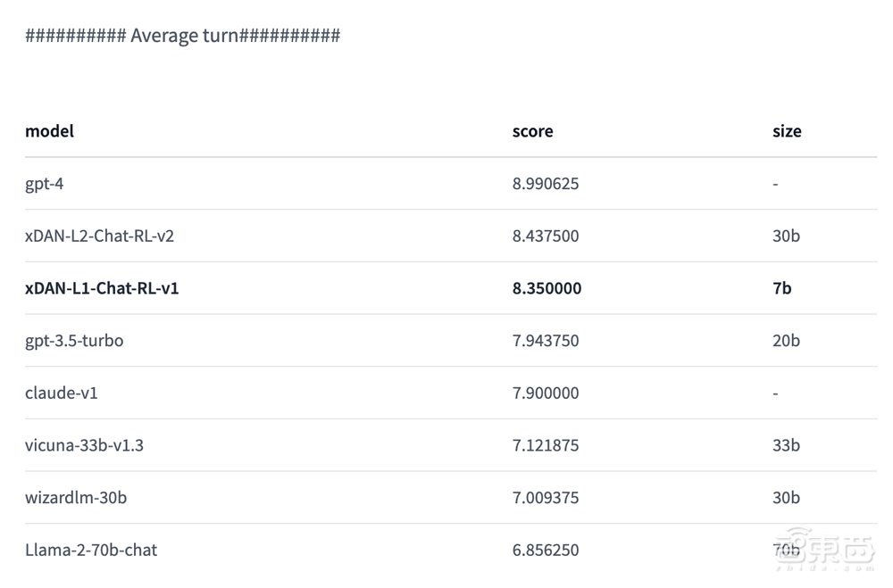Select the gpt-3.5-turbo model name
The height and width of the screenshot is (588, 893).
74,341
